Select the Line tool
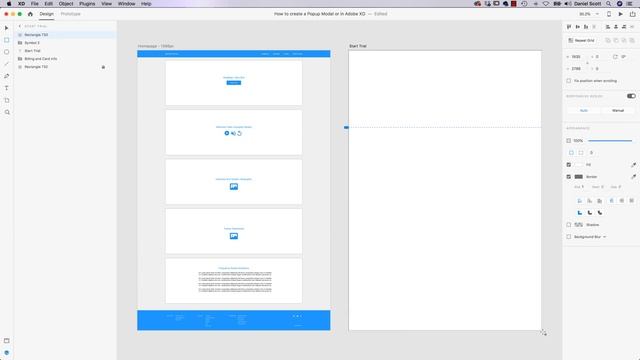This screenshot has width=640, height=360. [7, 64]
